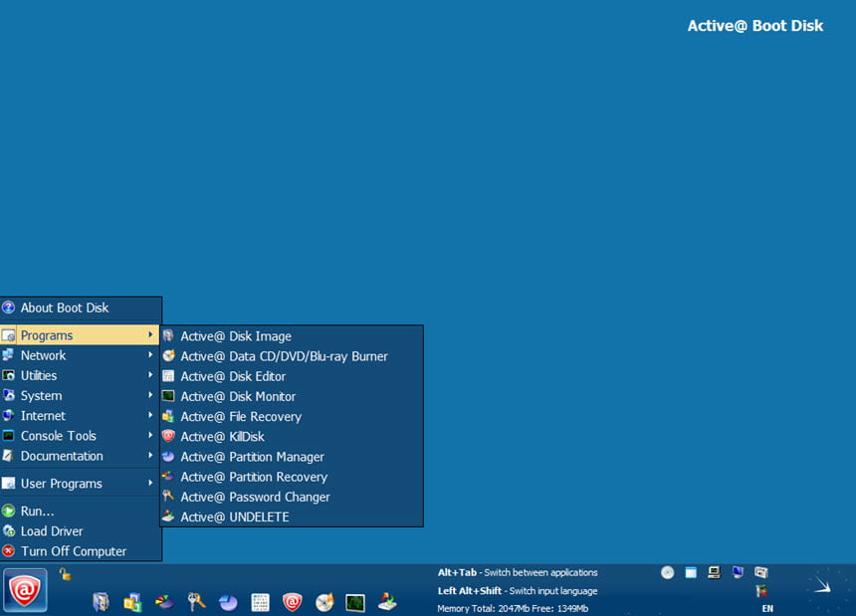The image size is (856, 616).
Task: Click the Memory Total 2047Mb status text
Action: point(513,608)
